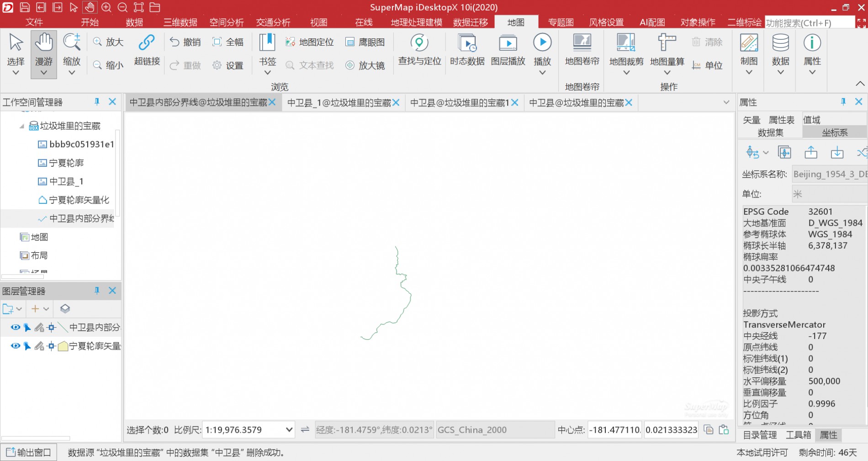Click the 缩小 zoom out button
Viewport: 868px width, 461px height.
pyautogui.click(x=108, y=65)
